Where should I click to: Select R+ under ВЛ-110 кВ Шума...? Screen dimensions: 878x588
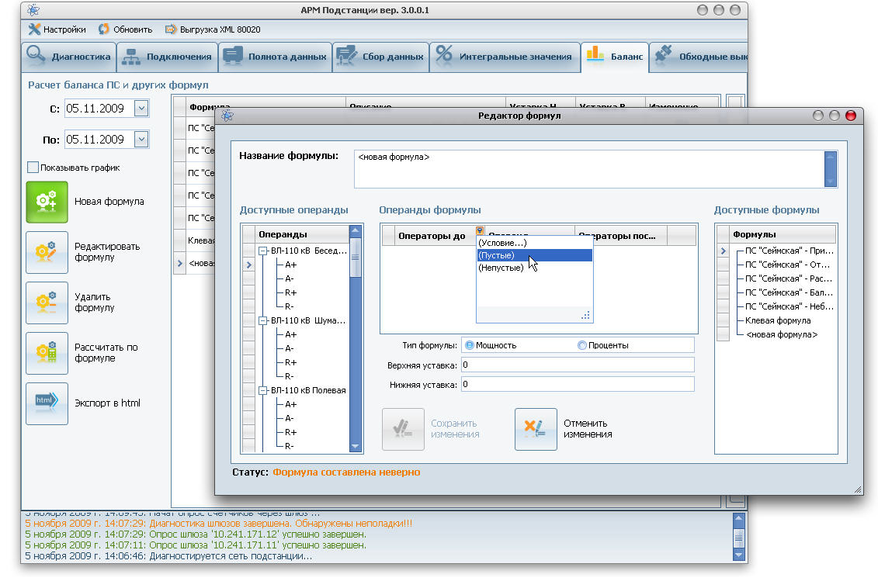click(290, 362)
